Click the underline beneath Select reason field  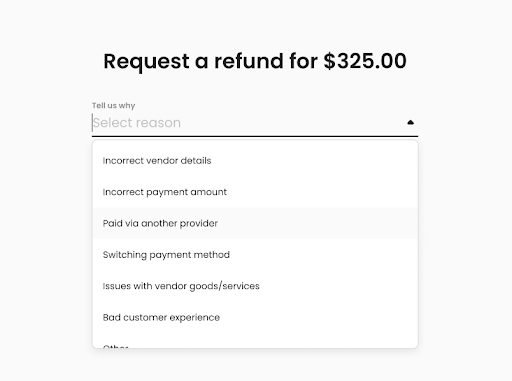point(255,136)
